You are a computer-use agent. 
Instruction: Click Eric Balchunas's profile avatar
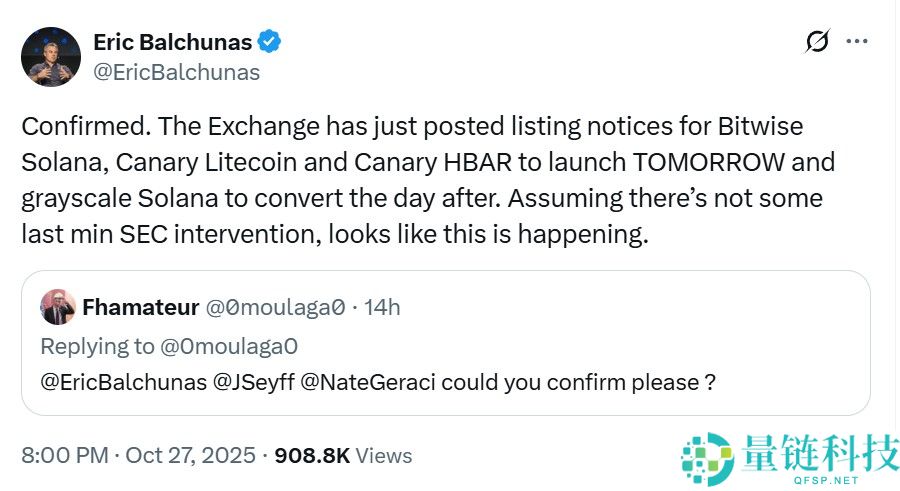51,57
